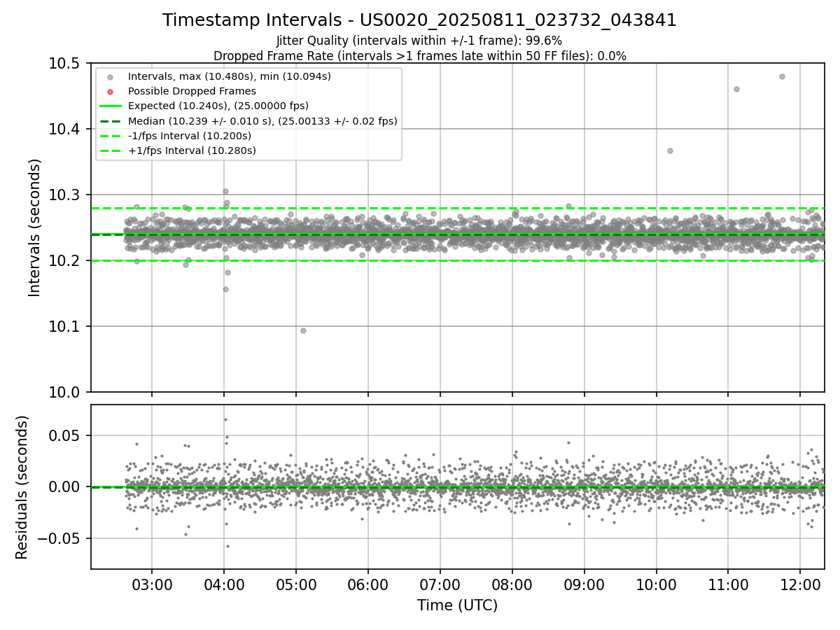Click x-axis tick label '06:00'
Viewport: 840px width, 630px height.
tap(368, 584)
